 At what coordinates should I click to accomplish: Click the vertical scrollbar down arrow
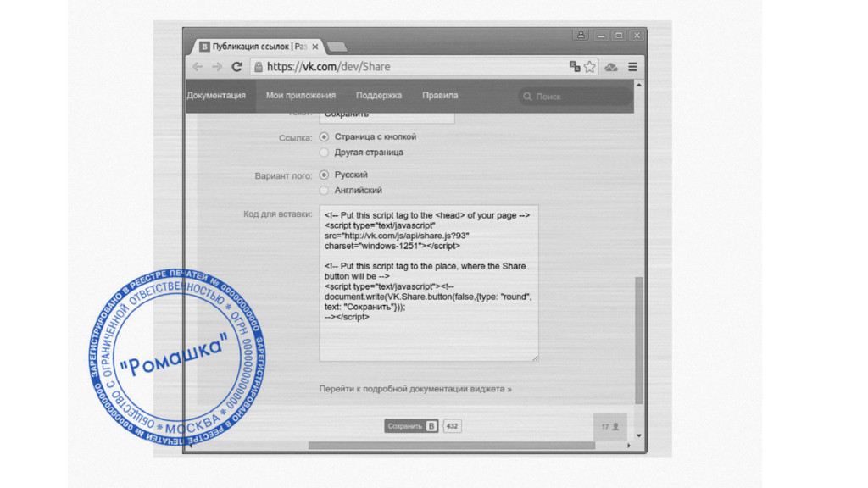(x=639, y=435)
